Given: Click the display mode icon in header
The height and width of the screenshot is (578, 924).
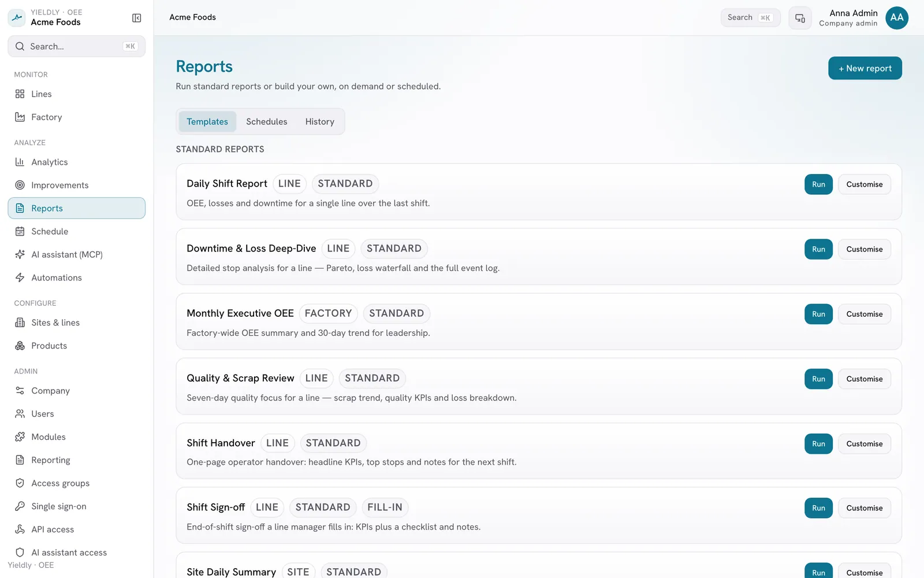Looking at the screenshot, I should 800,18.
